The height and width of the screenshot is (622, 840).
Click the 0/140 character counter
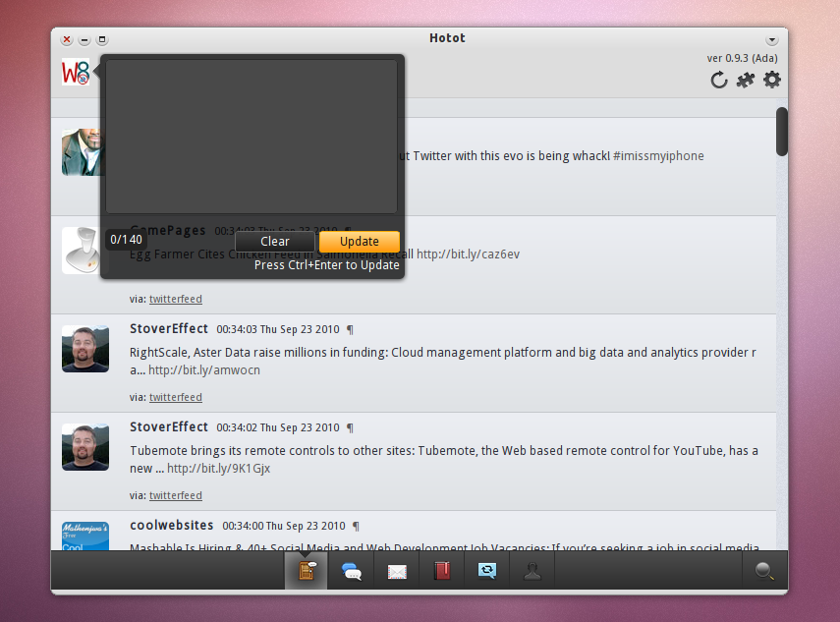(127, 240)
